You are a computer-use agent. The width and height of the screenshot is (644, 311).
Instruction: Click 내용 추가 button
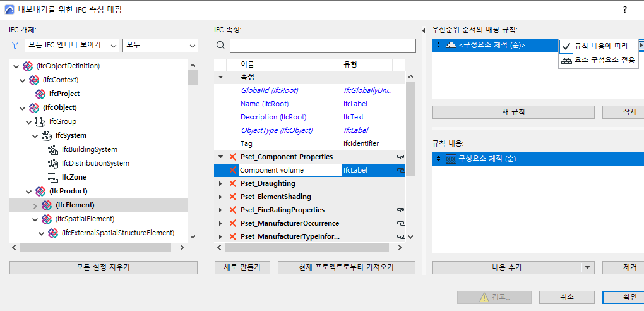507,267
